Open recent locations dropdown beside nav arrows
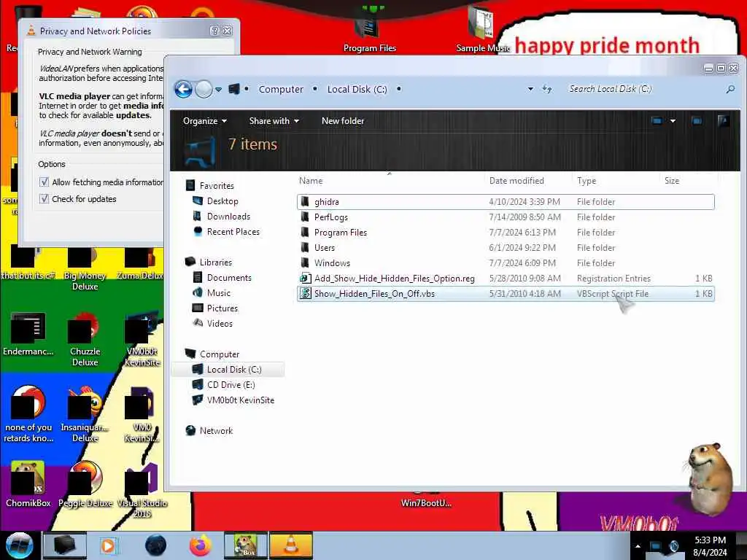Viewport: 747px width, 560px height. coord(218,90)
